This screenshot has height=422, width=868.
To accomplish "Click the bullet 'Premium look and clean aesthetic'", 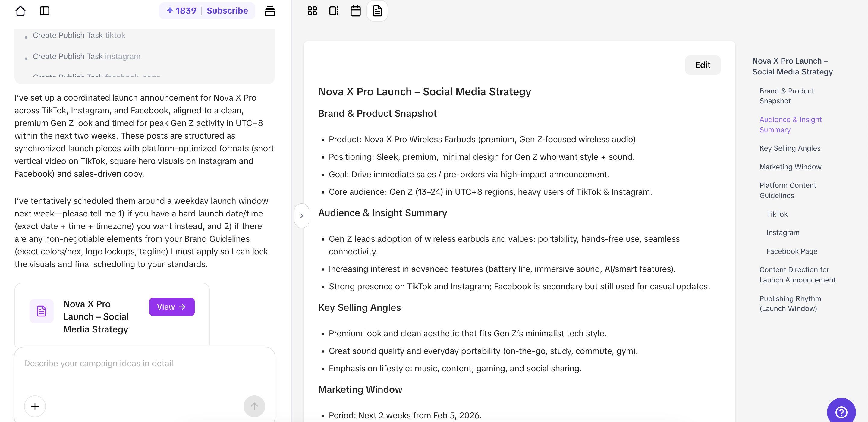I will click(467, 333).
